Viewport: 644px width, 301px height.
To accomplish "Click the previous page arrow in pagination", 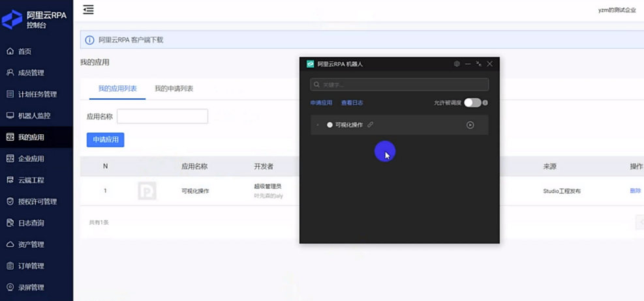I will 640,222.
